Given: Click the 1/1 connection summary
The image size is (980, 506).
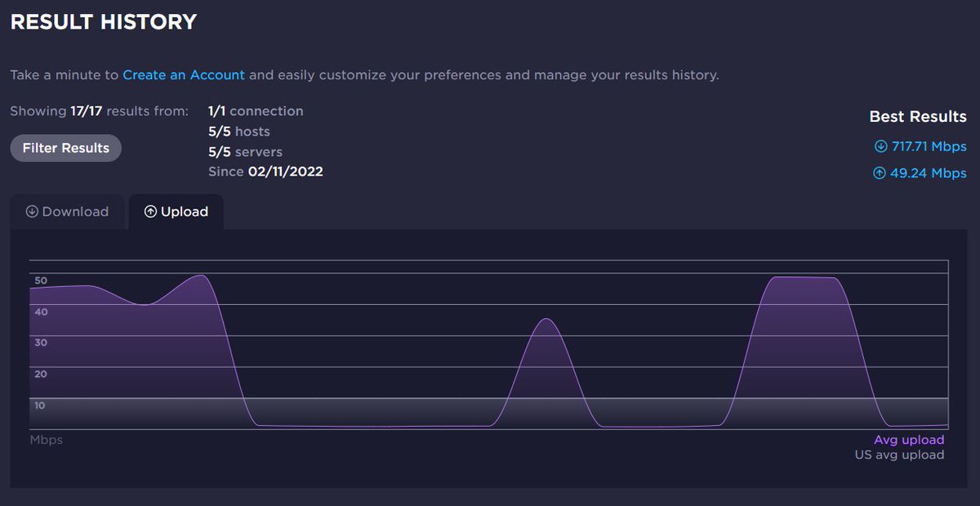Looking at the screenshot, I should point(257,110).
